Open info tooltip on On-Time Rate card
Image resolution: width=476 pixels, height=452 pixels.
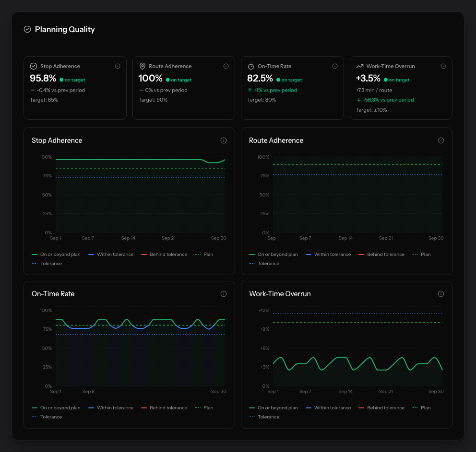(335, 66)
